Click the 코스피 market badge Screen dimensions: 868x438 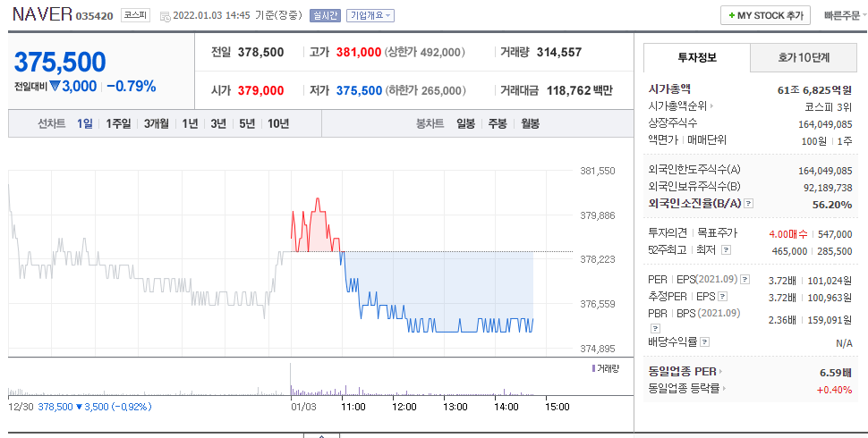(x=136, y=15)
